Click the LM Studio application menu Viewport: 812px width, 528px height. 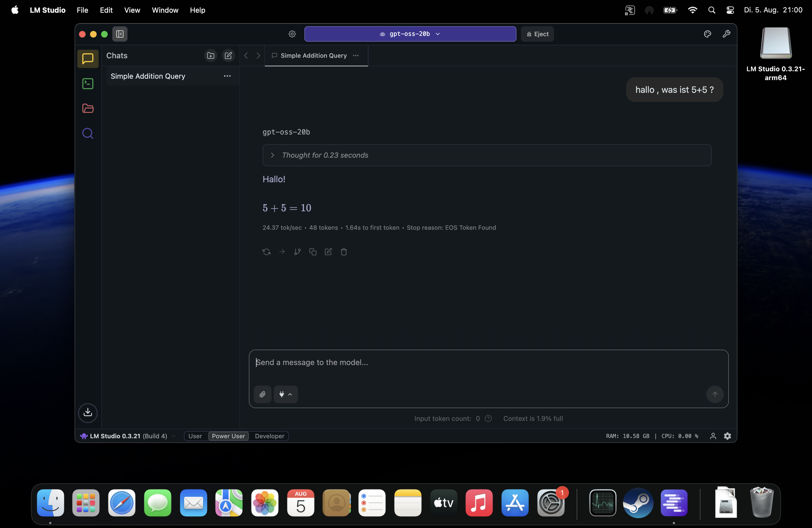(x=48, y=10)
